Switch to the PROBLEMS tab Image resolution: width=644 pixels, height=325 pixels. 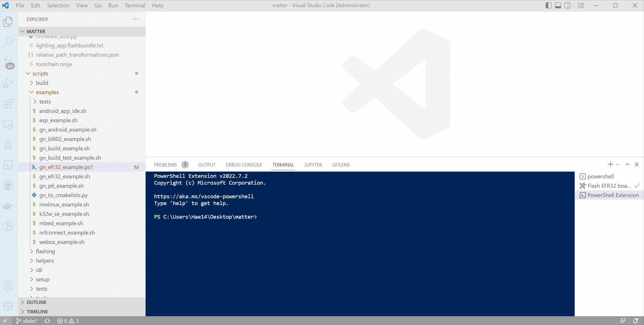(x=165, y=165)
